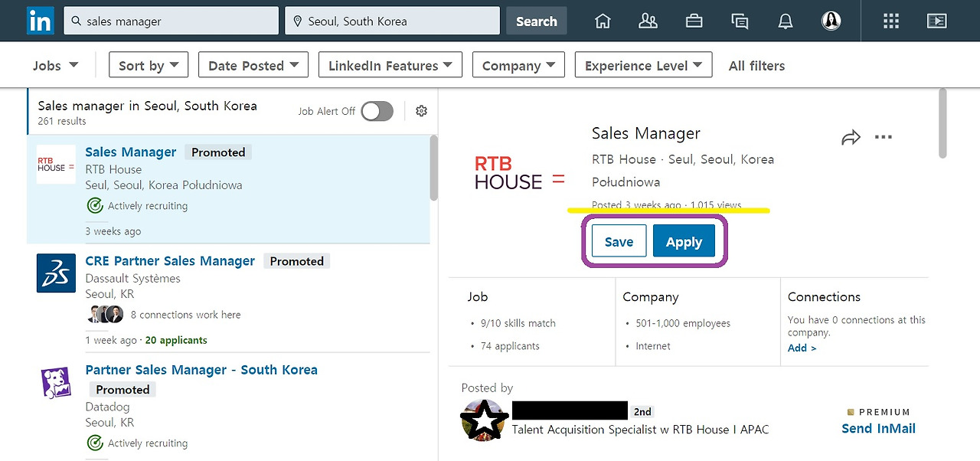Open the Date Posted filter
Viewport: 980px width, 461px height.
[253, 65]
